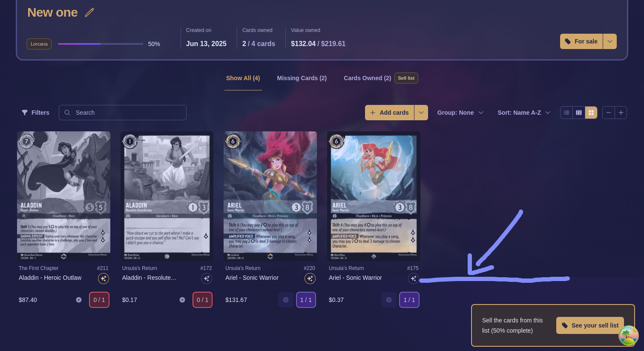644x351 pixels.
Task: Toggle owned count 0 / 1 for Aladdin #211
Action: click(x=99, y=300)
